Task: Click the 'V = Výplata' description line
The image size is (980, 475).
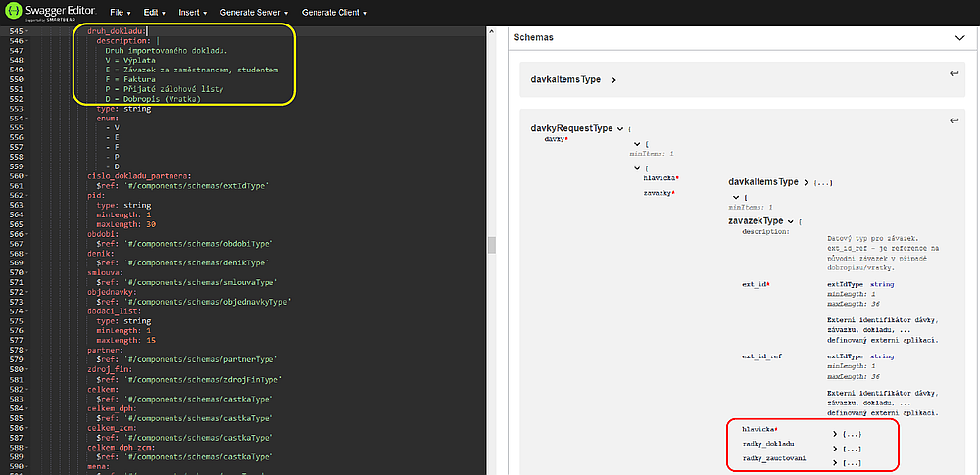Action: (130, 60)
